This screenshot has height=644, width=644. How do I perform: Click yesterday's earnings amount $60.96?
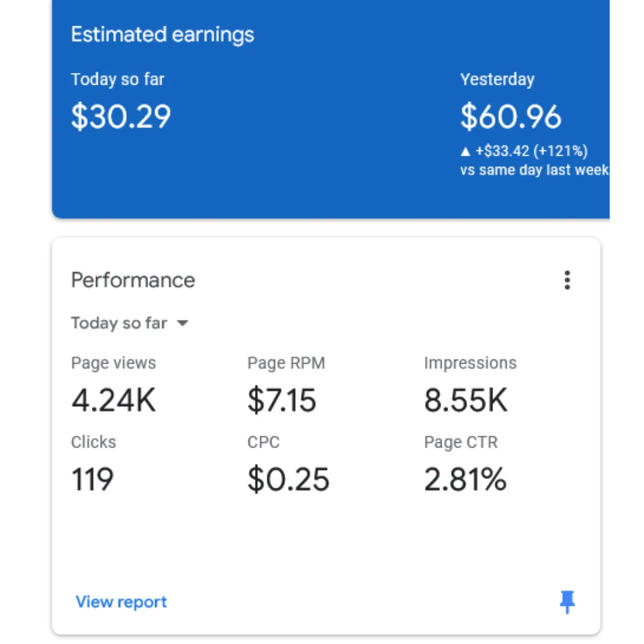[x=510, y=116]
